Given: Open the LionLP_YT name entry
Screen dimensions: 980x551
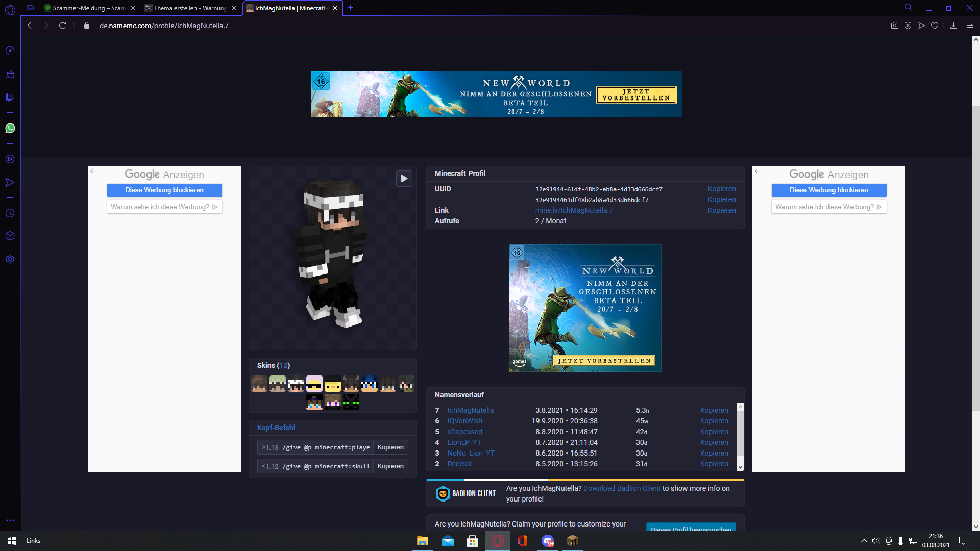Looking at the screenshot, I should pos(464,442).
